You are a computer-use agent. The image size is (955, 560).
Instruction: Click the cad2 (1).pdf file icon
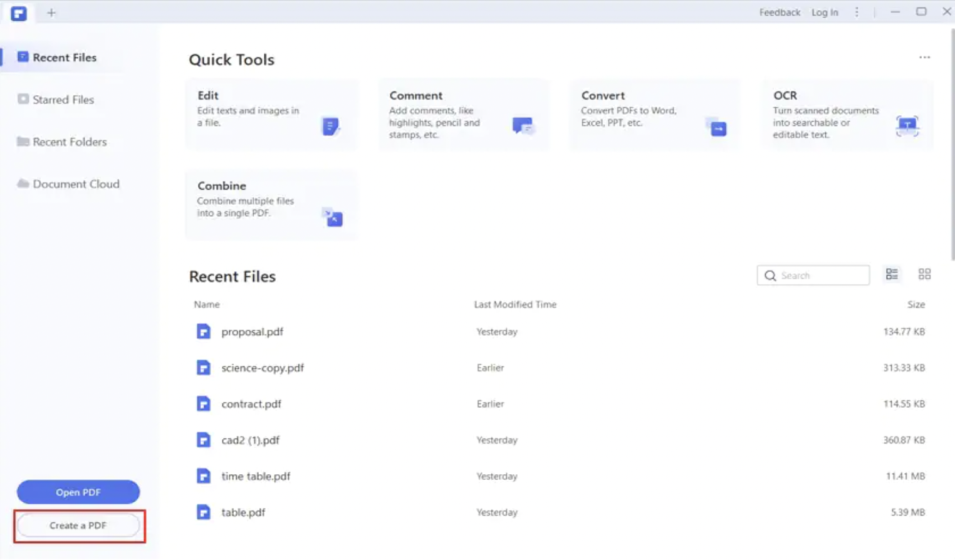pos(203,440)
